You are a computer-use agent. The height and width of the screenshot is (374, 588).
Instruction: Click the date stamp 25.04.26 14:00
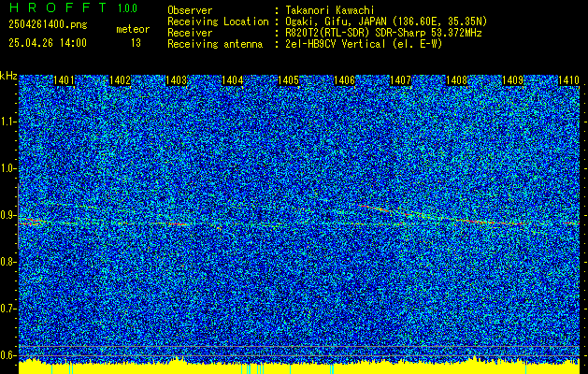(48, 43)
